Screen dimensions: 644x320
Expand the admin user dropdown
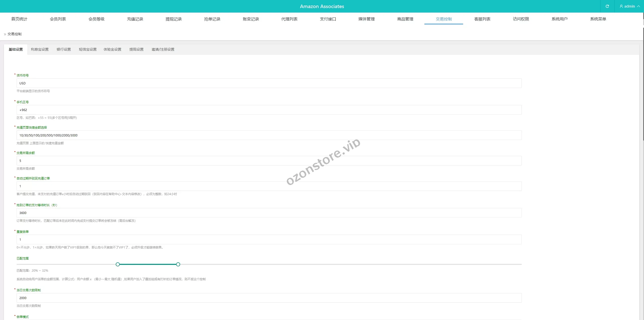[629, 6]
